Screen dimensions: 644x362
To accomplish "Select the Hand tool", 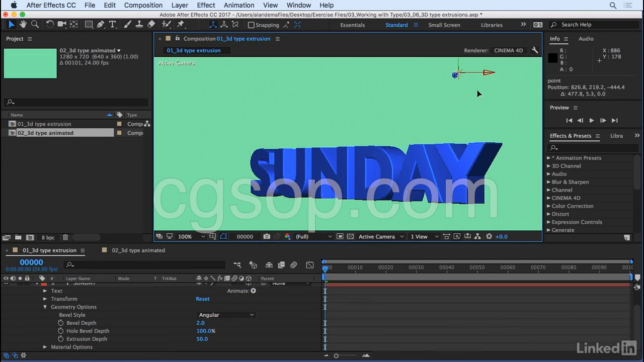I will tap(23, 25).
